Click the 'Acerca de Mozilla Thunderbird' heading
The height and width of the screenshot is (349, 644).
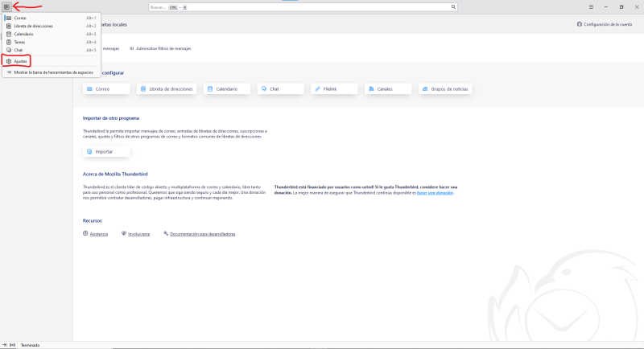[115, 174]
